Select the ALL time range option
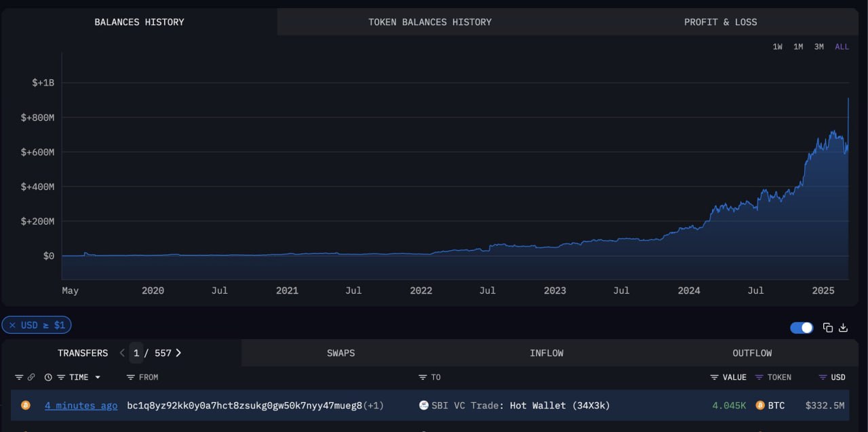 pos(842,47)
